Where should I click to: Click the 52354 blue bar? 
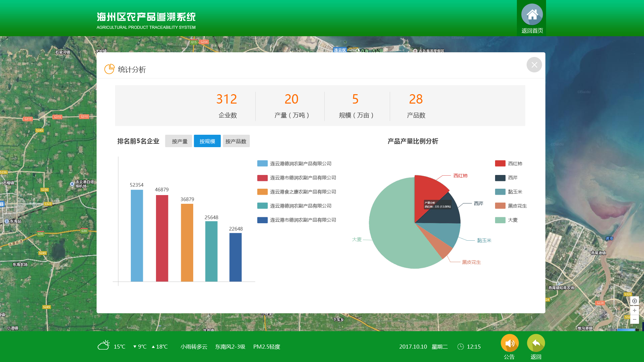pyautogui.click(x=137, y=235)
